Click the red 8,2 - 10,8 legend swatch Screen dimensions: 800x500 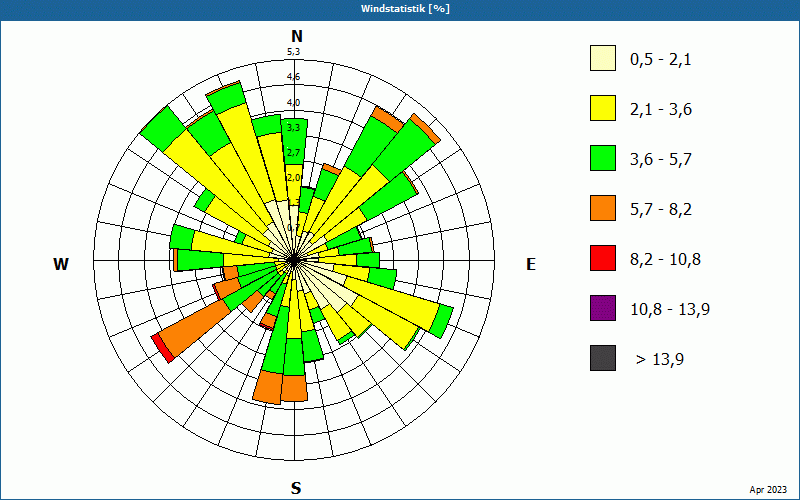(603, 258)
